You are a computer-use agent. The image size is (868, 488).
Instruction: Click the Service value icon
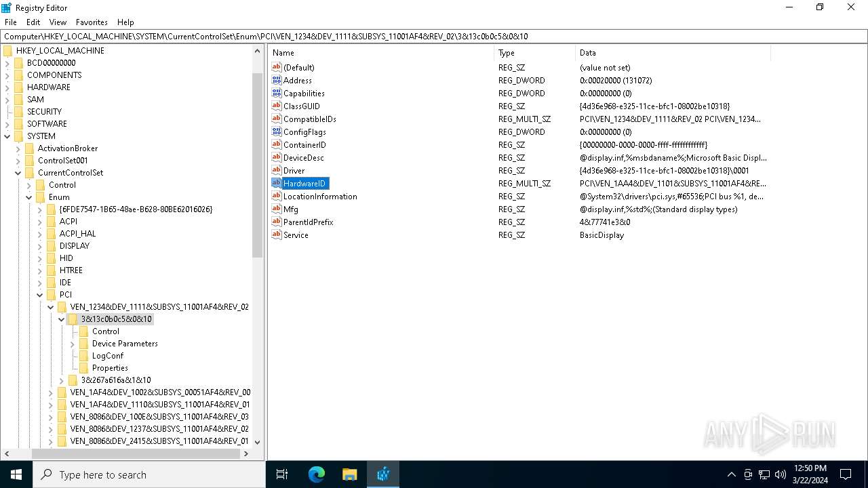click(276, 235)
